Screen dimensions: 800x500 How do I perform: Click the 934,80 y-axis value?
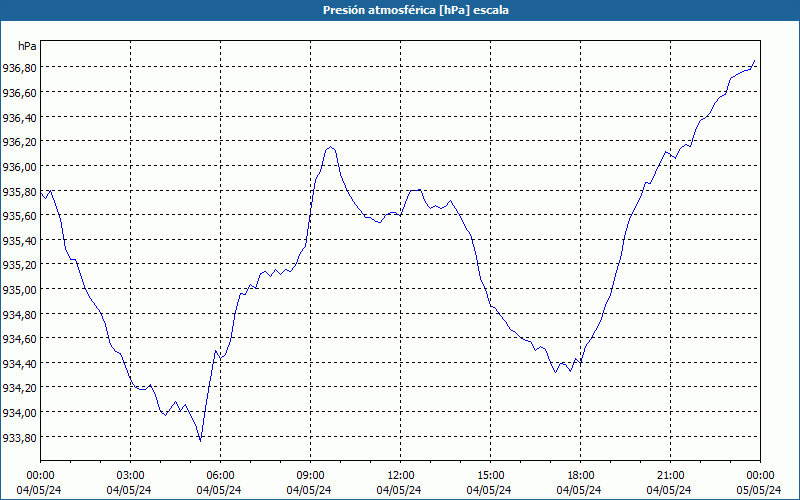tap(19, 315)
